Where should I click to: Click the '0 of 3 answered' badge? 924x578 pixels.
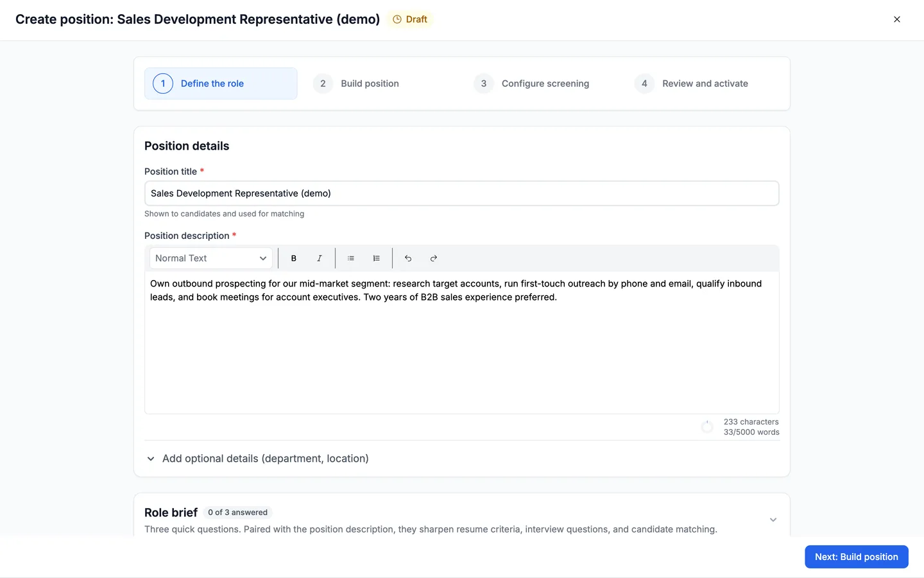point(238,512)
